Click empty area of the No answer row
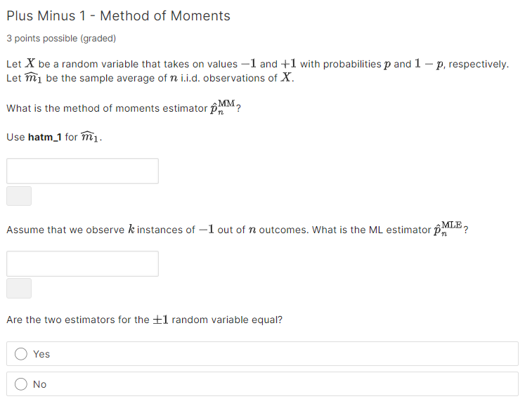The width and height of the screenshot is (532, 406). click(x=271, y=384)
